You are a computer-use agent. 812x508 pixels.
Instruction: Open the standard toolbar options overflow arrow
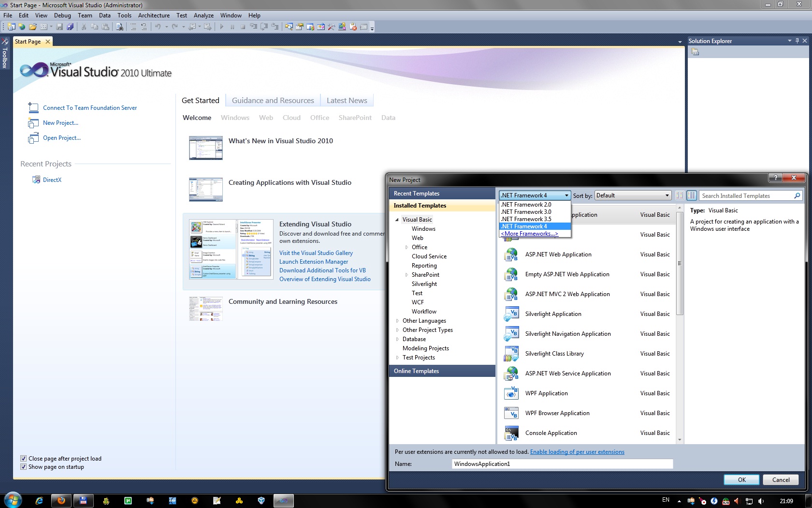point(372,28)
